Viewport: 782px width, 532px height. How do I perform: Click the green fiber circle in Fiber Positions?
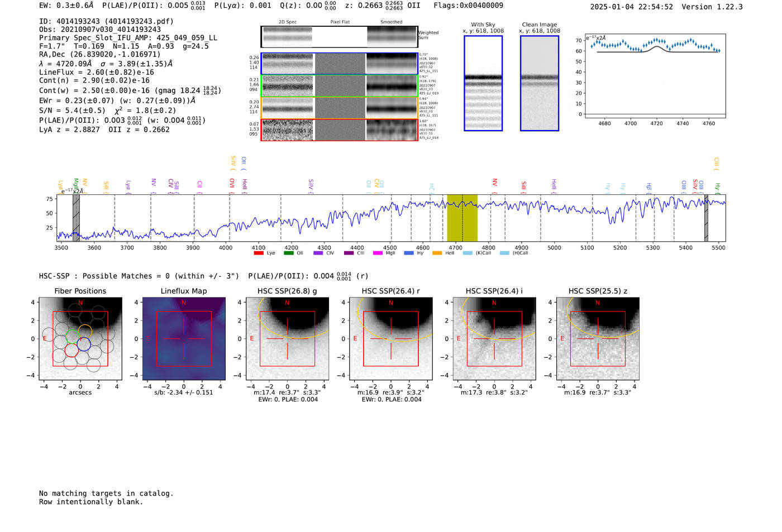click(x=73, y=337)
